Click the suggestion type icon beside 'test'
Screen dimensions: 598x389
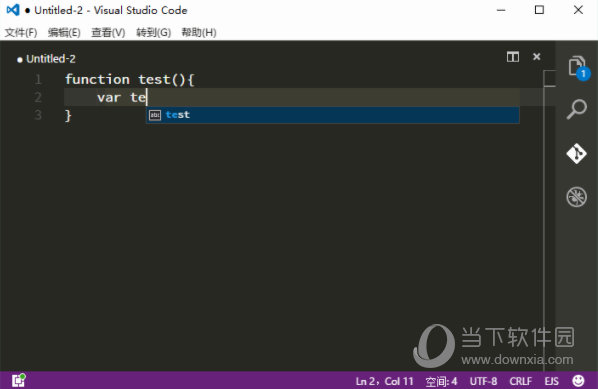coord(155,115)
